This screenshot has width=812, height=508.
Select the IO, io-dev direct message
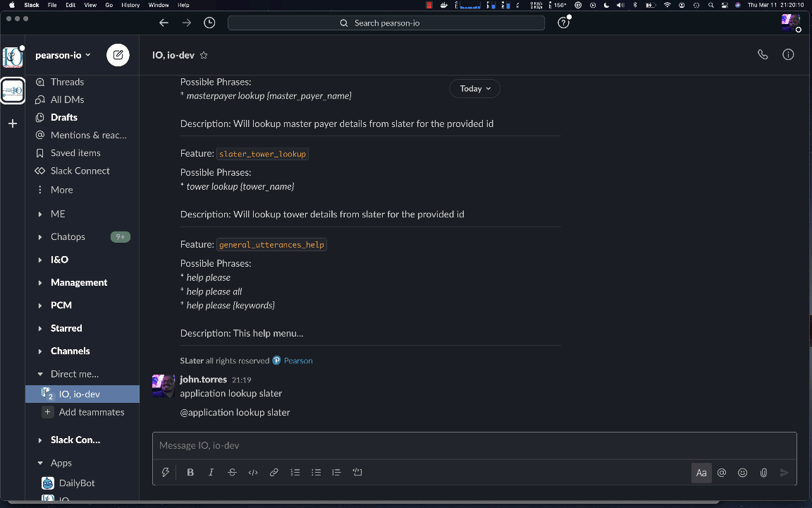[82, 394]
